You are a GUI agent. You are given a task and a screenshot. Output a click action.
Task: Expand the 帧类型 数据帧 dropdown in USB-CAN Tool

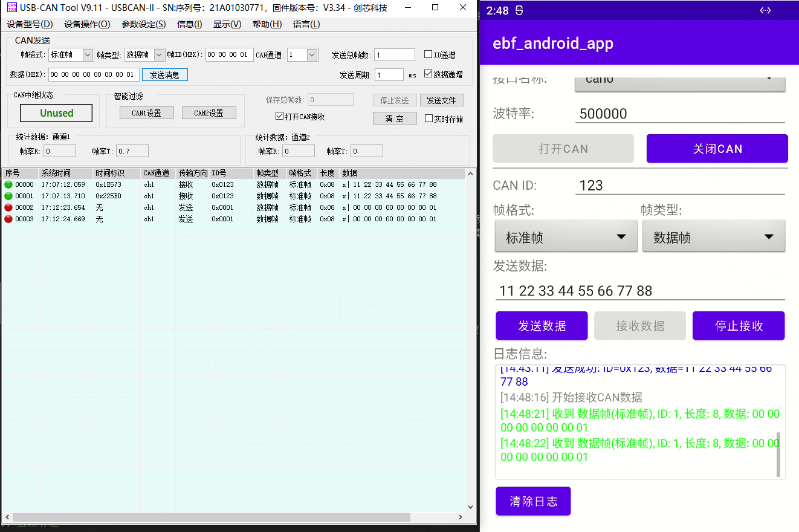[x=160, y=54]
